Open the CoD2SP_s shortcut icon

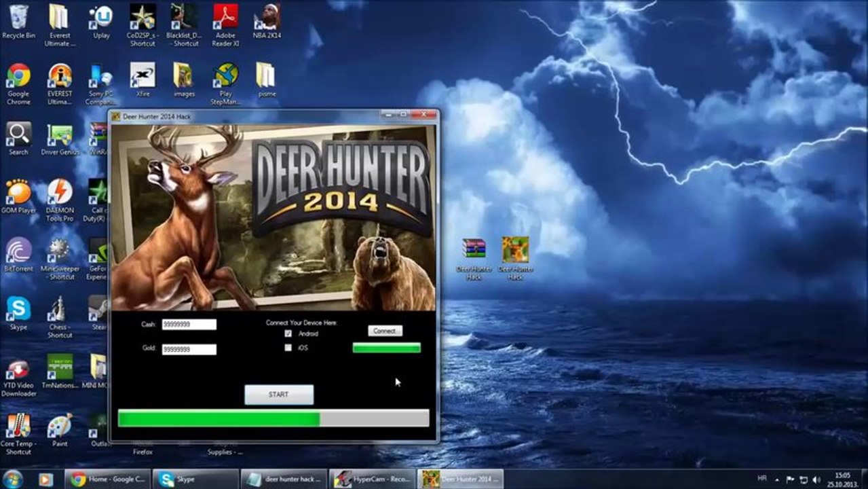pos(143,26)
